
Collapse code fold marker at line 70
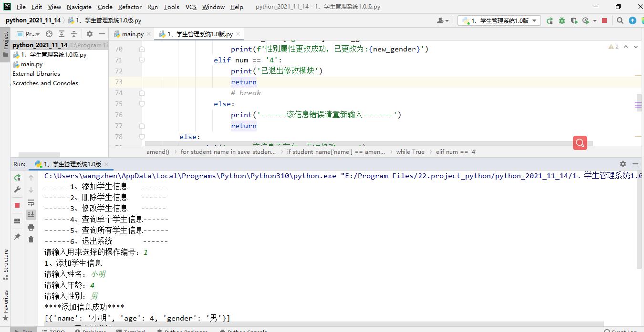point(142,49)
